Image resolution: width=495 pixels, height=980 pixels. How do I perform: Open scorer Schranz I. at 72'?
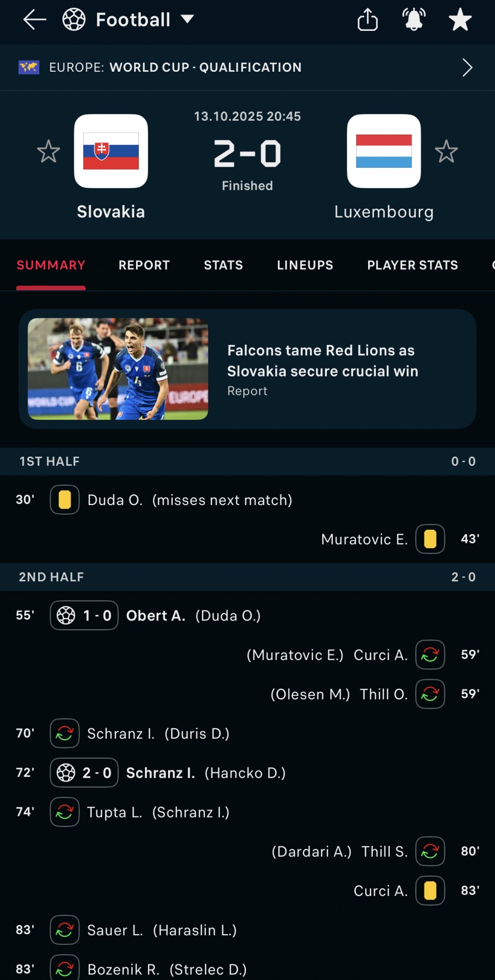click(x=160, y=773)
